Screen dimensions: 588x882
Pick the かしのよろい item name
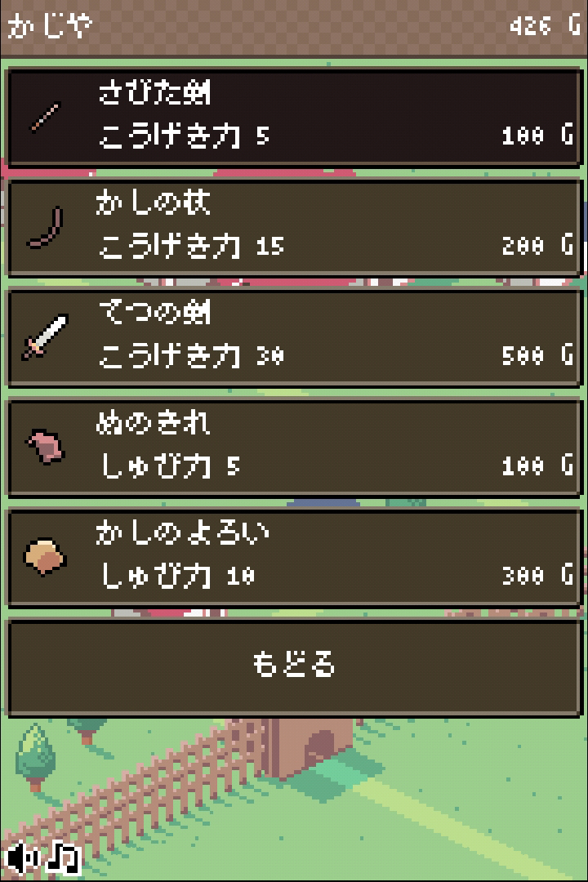(182, 532)
